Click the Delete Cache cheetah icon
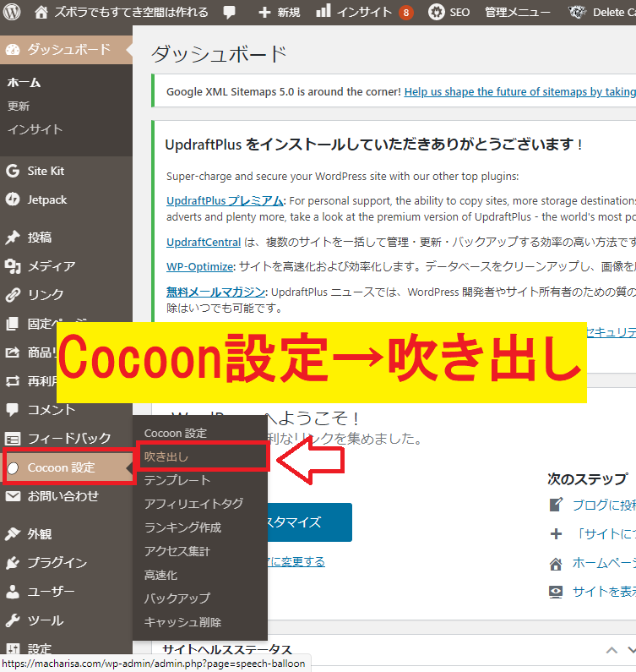Screen dimensions: 636x672 [577, 12]
